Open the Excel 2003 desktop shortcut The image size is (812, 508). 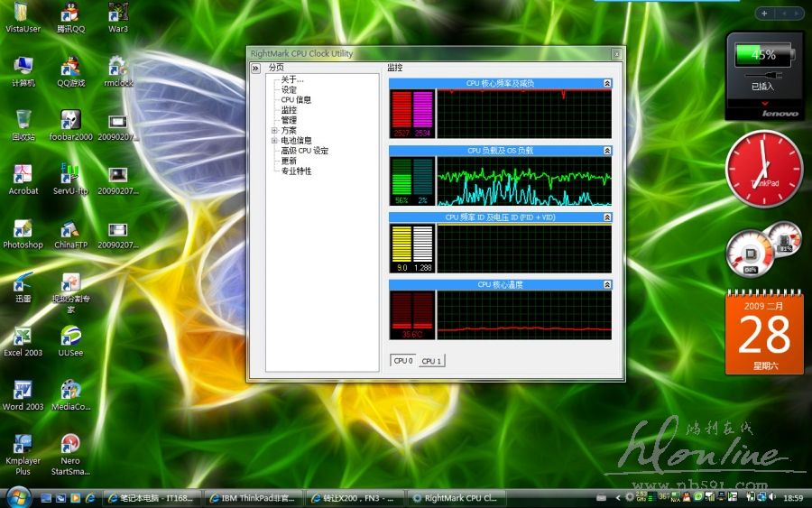pyautogui.click(x=23, y=339)
